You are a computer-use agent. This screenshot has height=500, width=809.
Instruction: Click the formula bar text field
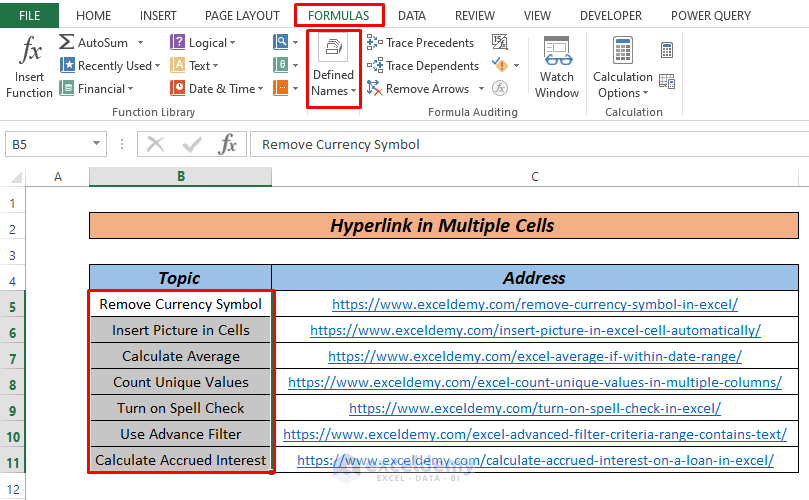529,144
